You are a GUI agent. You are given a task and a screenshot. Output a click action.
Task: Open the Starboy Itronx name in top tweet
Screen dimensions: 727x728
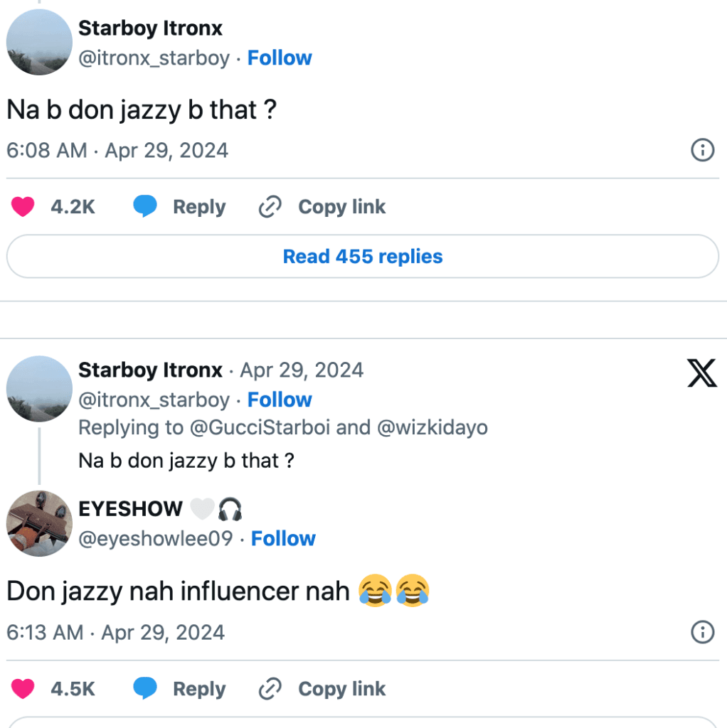[150, 28]
